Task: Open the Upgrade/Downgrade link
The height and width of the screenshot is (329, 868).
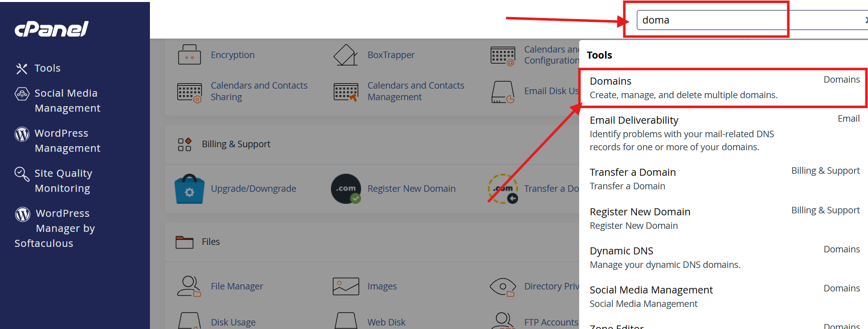Action: (x=254, y=189)
